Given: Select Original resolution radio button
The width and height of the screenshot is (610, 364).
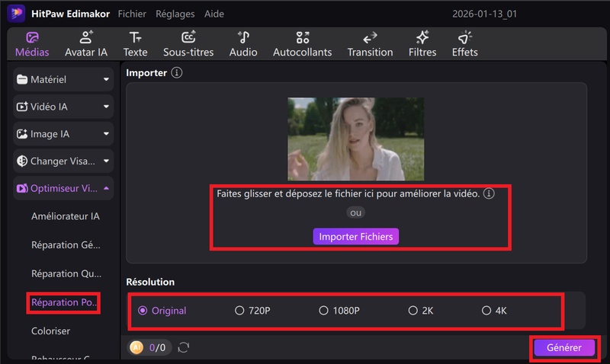Looking at the screenshot, I should point(143,311).
